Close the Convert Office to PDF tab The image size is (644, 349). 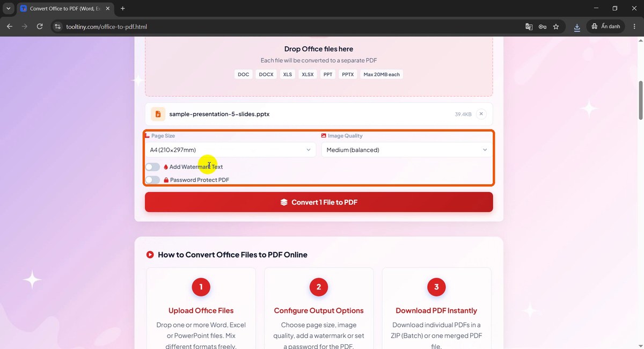point(107,9)
